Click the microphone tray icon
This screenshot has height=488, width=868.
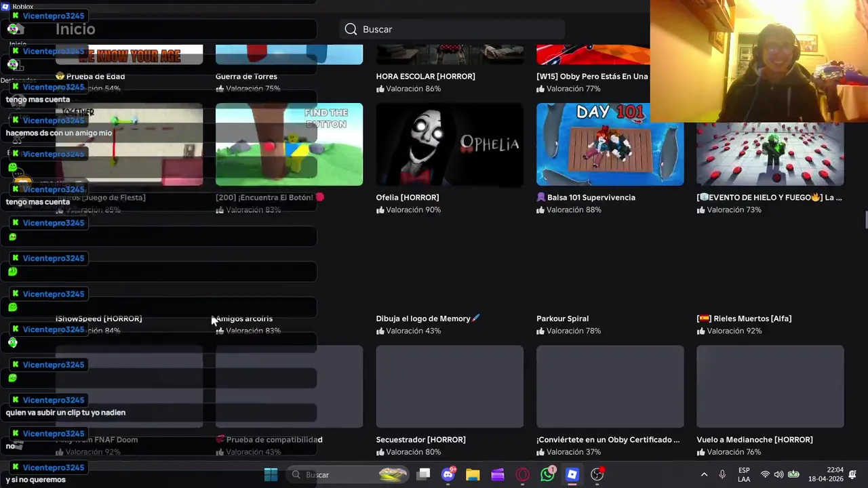(723, 474)
